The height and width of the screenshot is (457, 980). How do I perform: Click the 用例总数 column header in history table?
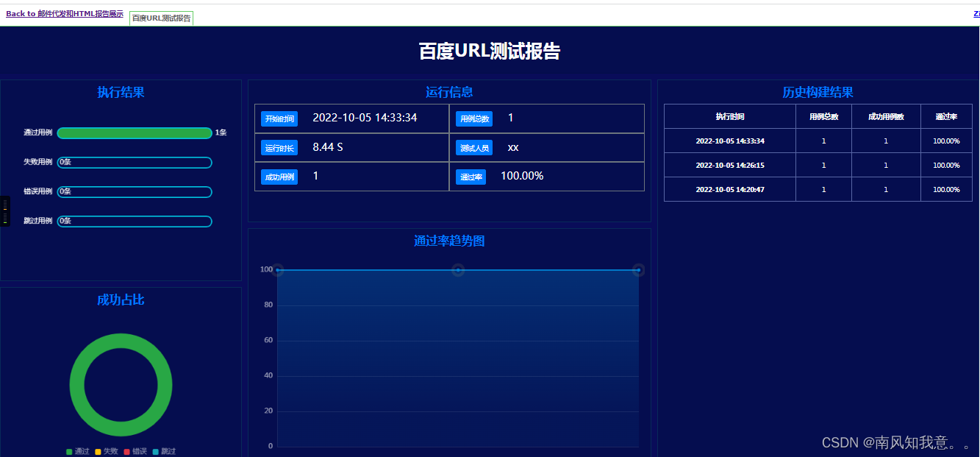[823, 116]
